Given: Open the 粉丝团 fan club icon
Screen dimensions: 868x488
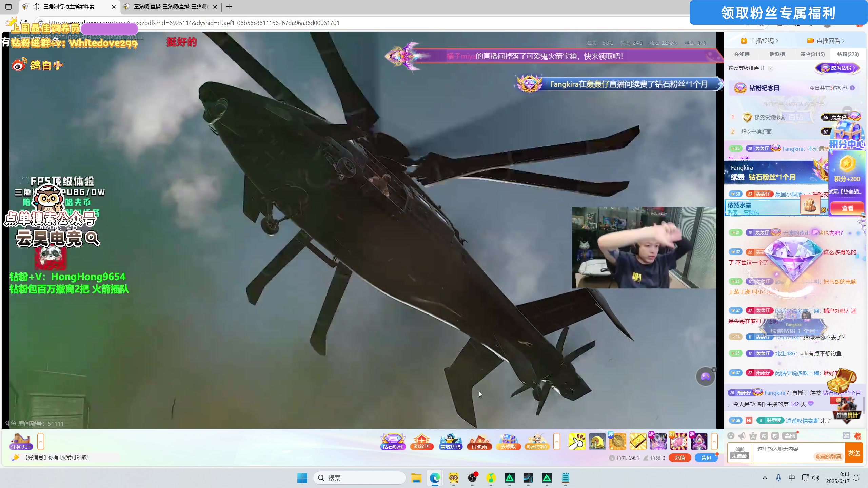Looking at the screenshot, I should click(x=422, y=442).
